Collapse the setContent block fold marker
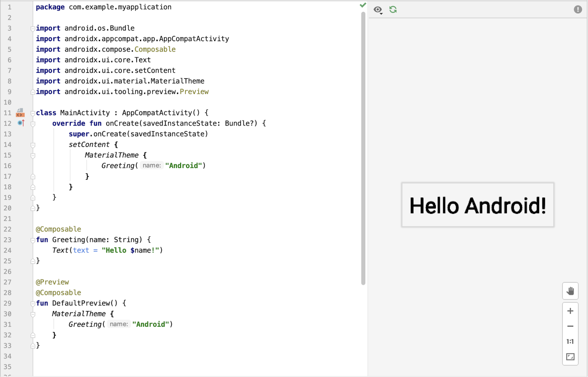The width and height of the screenshot is (588, 377). pyautogui.click(x=33, y=145)
